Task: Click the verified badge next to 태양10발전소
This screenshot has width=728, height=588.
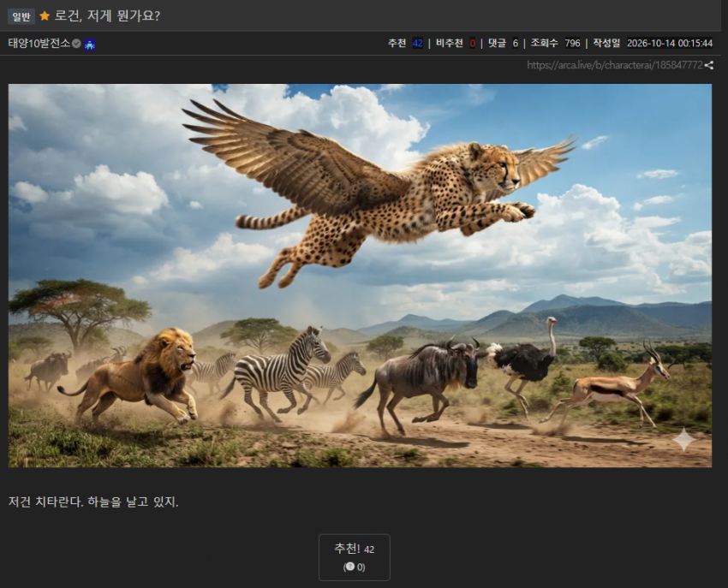Action: click(76, 44)
